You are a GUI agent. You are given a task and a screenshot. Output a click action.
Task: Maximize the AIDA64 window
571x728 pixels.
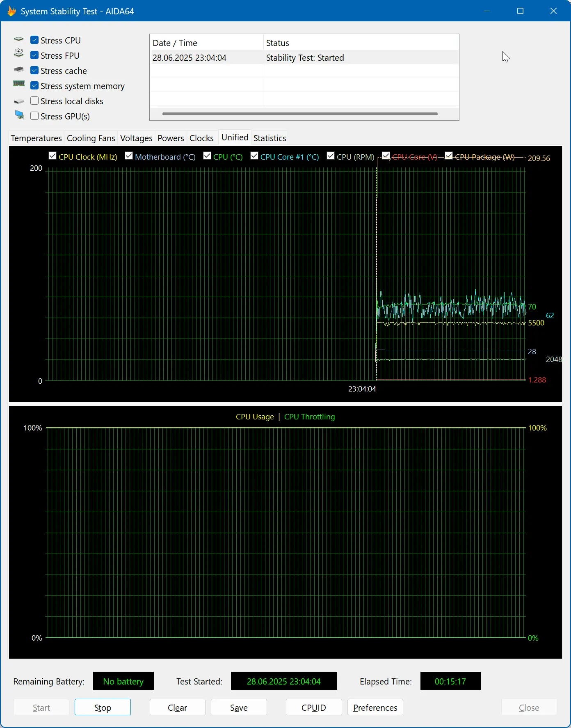[x=520, y=11]
